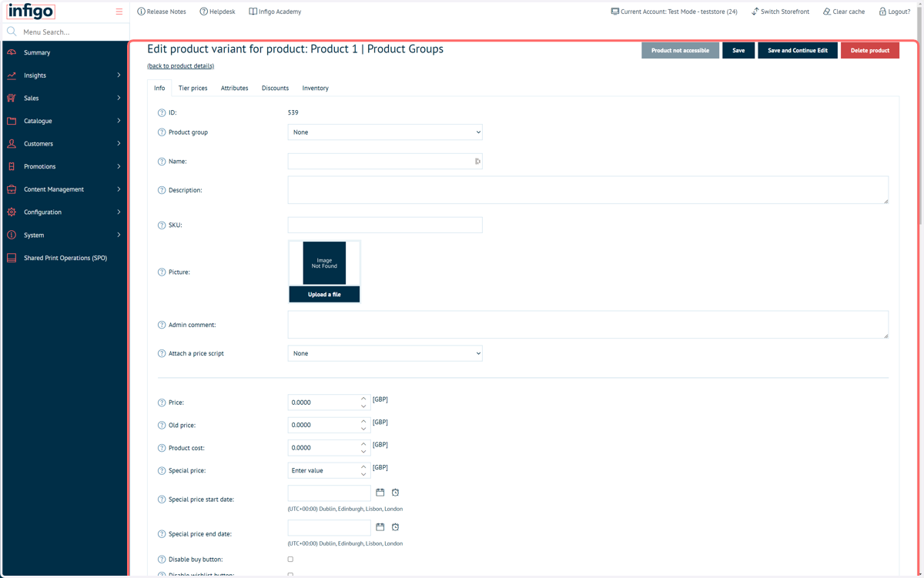
Task: Expand the Sales sidebar menu
Action: pyautogui.click(x=119, y=98)
